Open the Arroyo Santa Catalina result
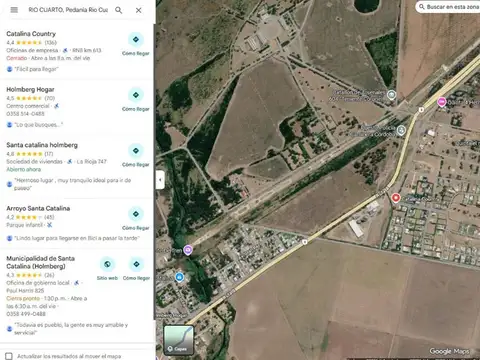 (x=38, y=208)
